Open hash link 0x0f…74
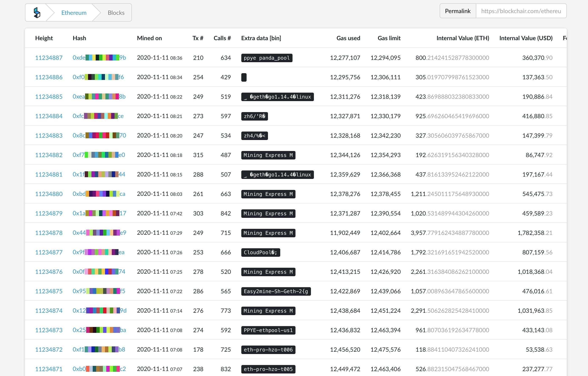Viewport: 588px width, 376px height. 99,272
